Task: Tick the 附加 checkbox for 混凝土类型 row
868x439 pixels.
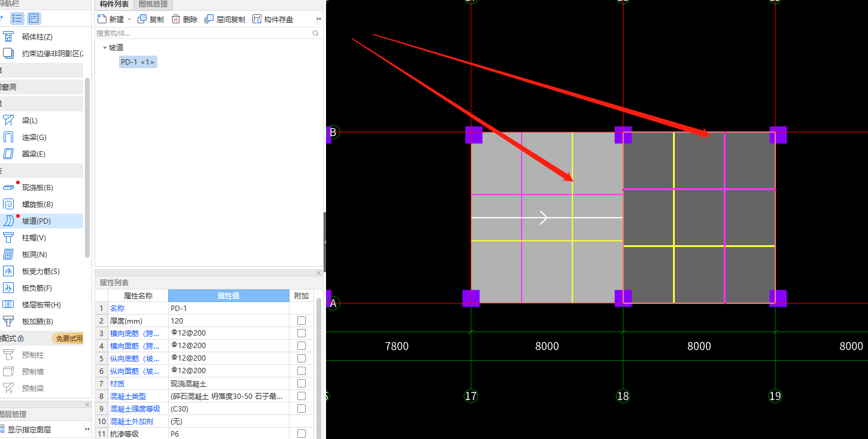Action: [301, 396]
